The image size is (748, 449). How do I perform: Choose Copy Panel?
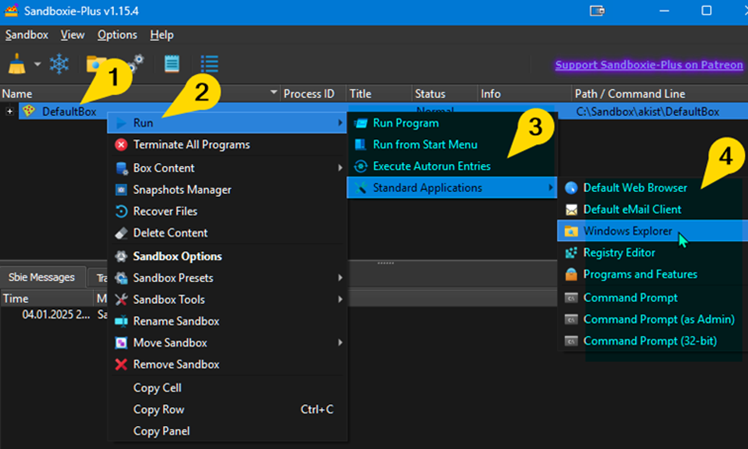coord(161,431)
